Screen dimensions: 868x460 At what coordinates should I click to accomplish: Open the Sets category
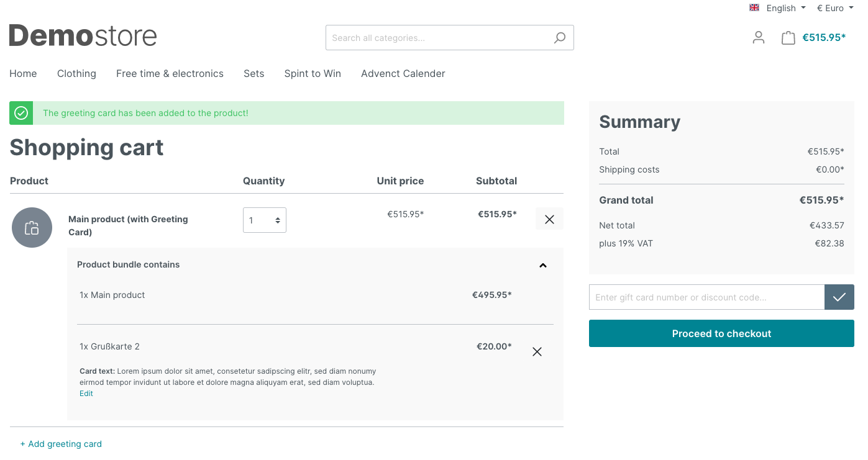pyautogui.click(x=254, y=73)
